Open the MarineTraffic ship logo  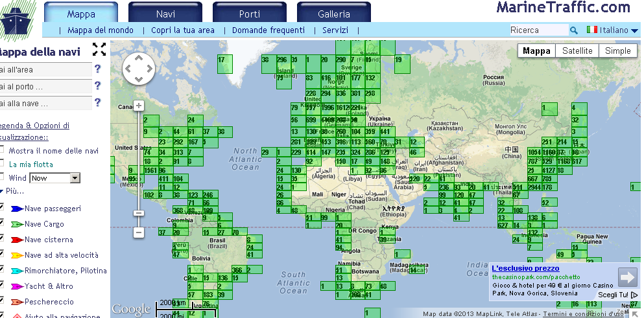click(16, 19)
